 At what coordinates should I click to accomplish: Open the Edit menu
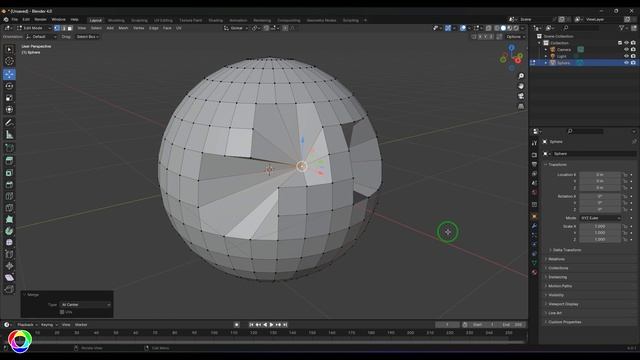[26, 20]
